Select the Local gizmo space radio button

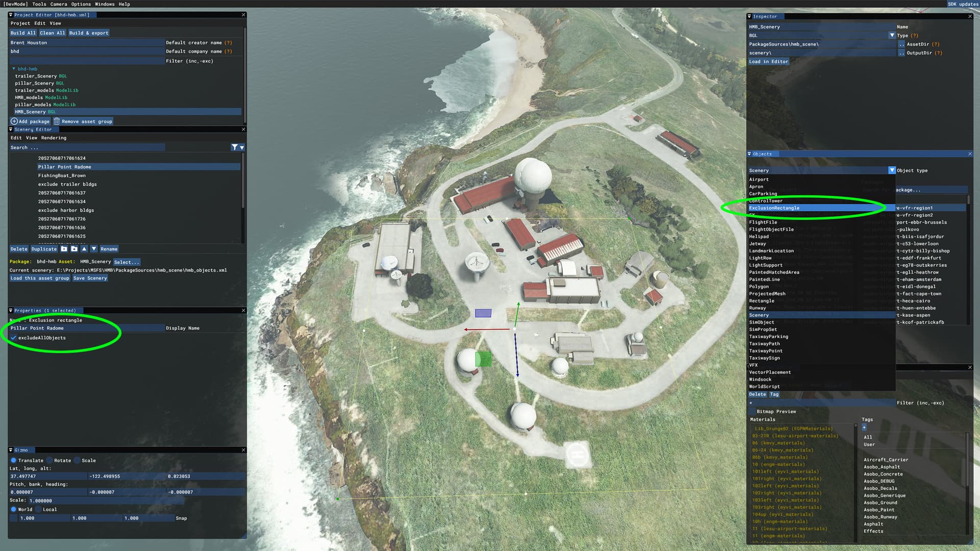click(x=38, y=509)
